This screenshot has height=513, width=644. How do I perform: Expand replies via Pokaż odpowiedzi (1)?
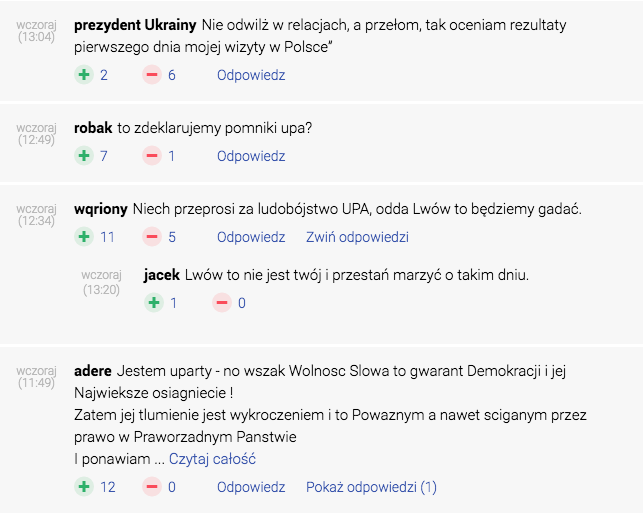point(371,487)
